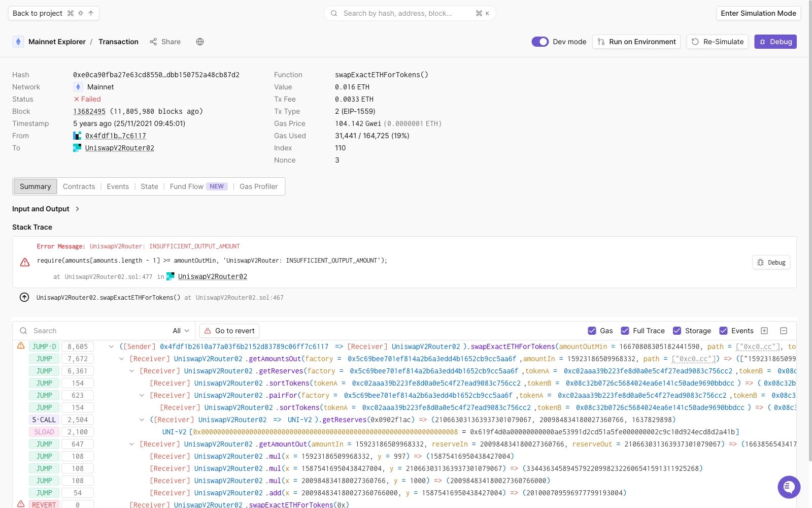
Task: Uncheck the Events checkbox
Action: [723, 331]
